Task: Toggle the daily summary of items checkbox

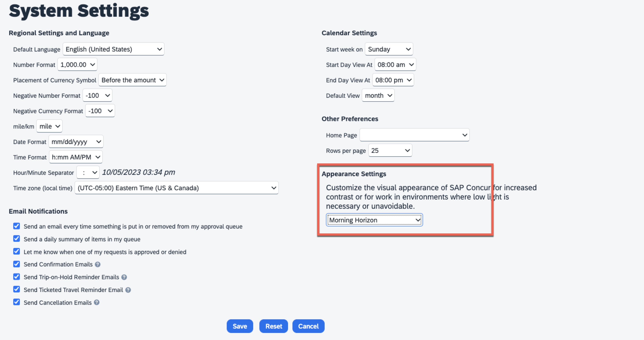Action: tap(17, 239)
